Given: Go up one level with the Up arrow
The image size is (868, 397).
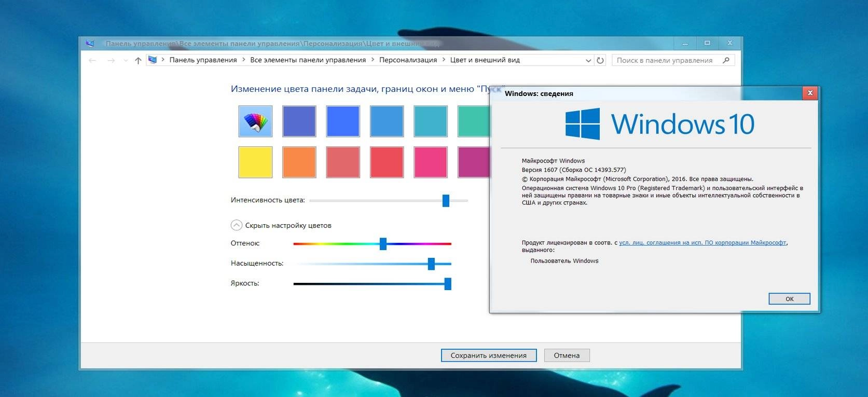Looking at the screenshot, I should coord(138,61).
